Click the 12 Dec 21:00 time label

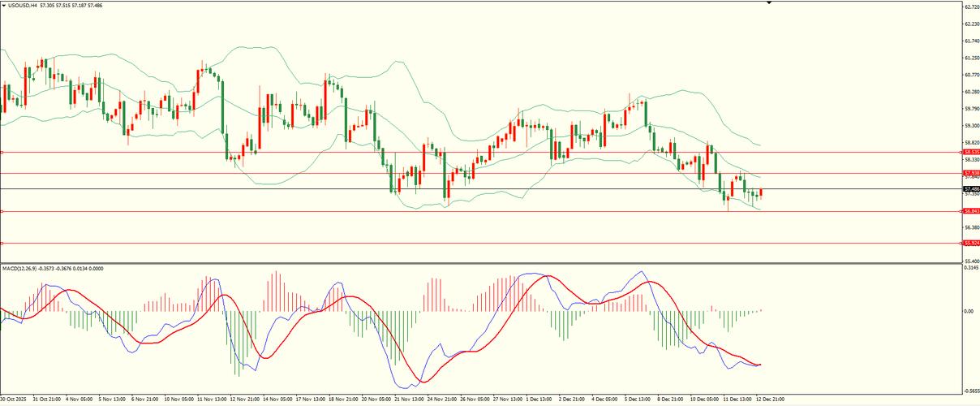click(770, 400)
